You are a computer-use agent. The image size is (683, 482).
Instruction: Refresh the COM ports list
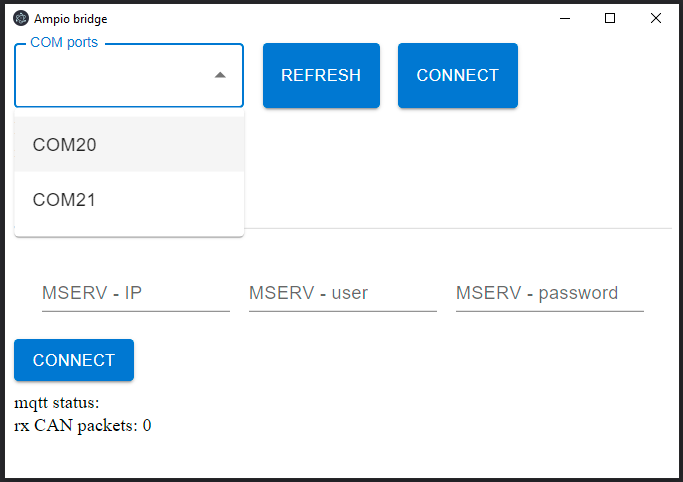321,75
